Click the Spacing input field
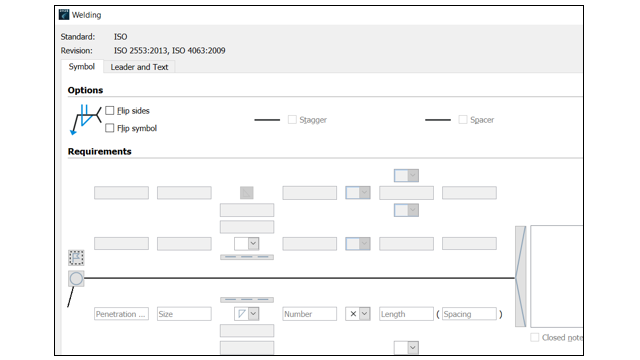 pyautogui.click(x=469, y=314)
